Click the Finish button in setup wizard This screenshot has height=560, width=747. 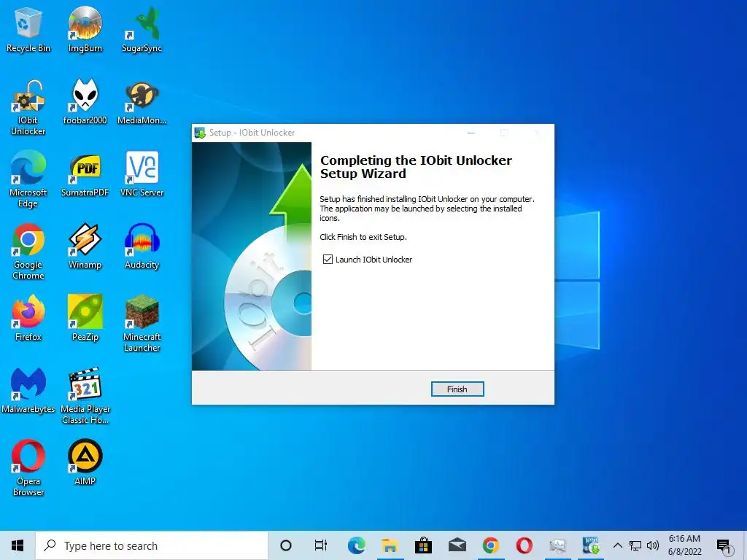tap(457, 389)
